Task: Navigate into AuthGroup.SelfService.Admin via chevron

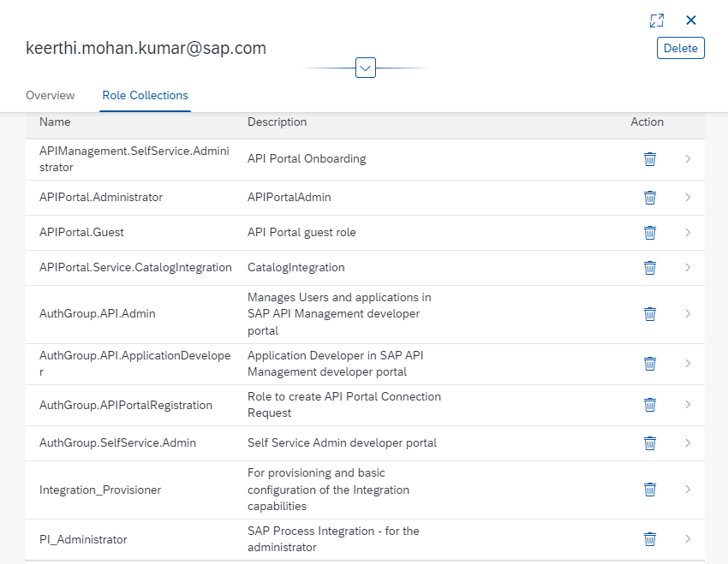Action: coord(688,443)
